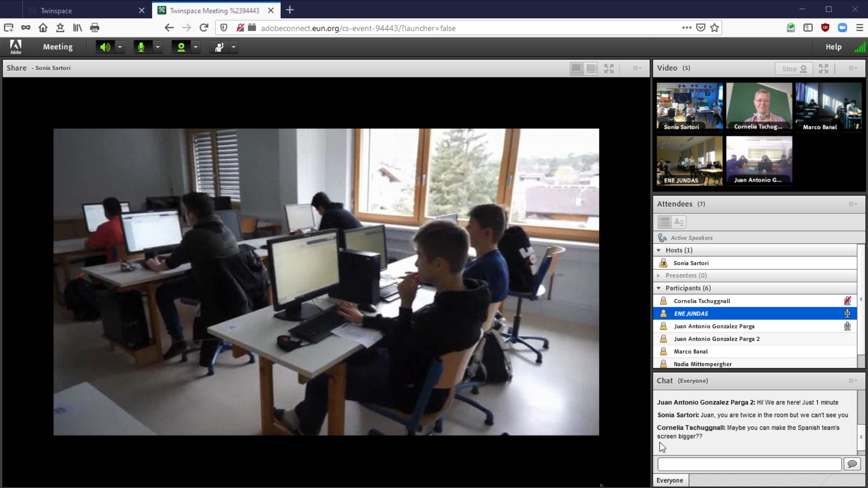Toggle the green microphone button
868x488 pixels.
[x=142, y=47]
